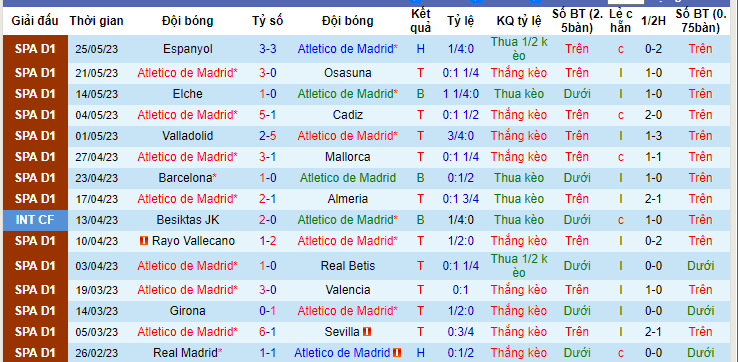Click the Thời gian column header
This screenshot has width=738, height=362.
click(x=96, y=21)
